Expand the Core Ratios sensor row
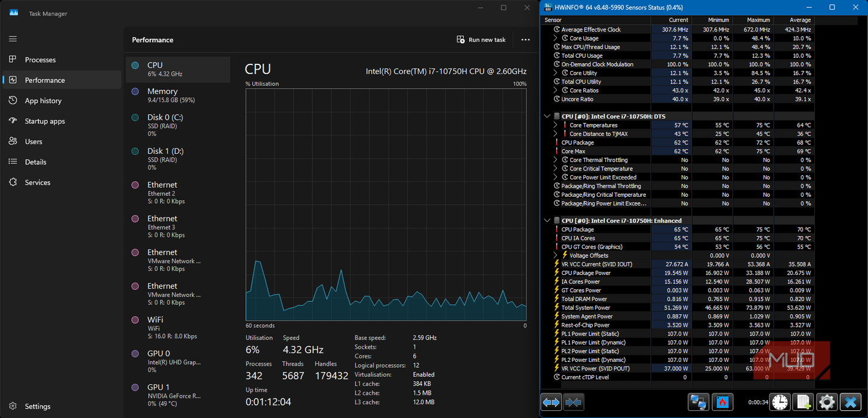 click(556, 91)
